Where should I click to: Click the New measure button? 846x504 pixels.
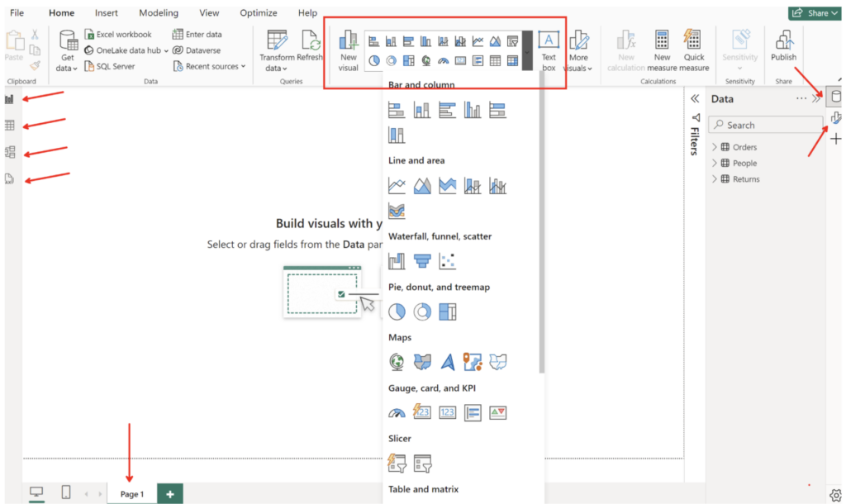(661, 47)
